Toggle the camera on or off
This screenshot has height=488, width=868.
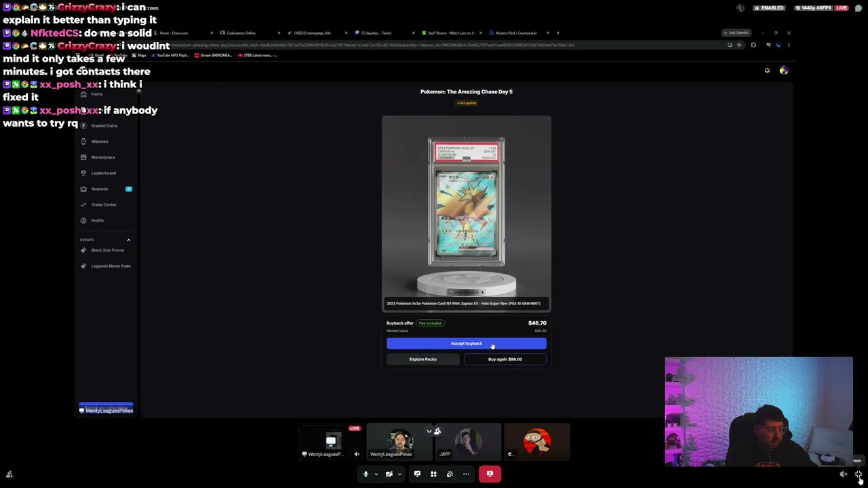point(389,474)
